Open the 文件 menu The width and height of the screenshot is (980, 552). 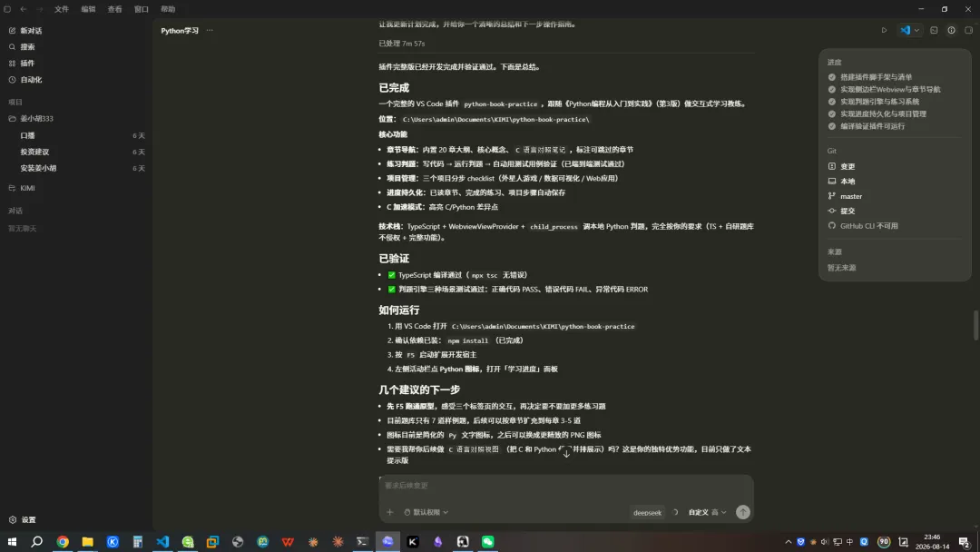coord(62,9)
